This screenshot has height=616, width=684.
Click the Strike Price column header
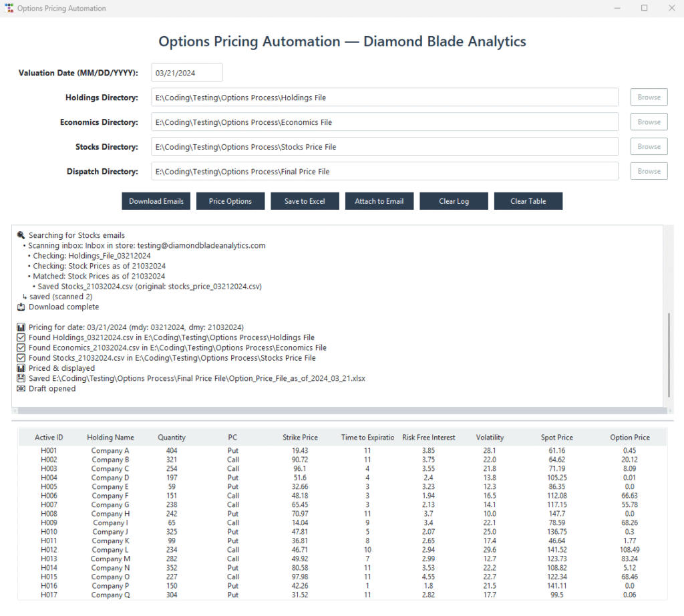300,437
